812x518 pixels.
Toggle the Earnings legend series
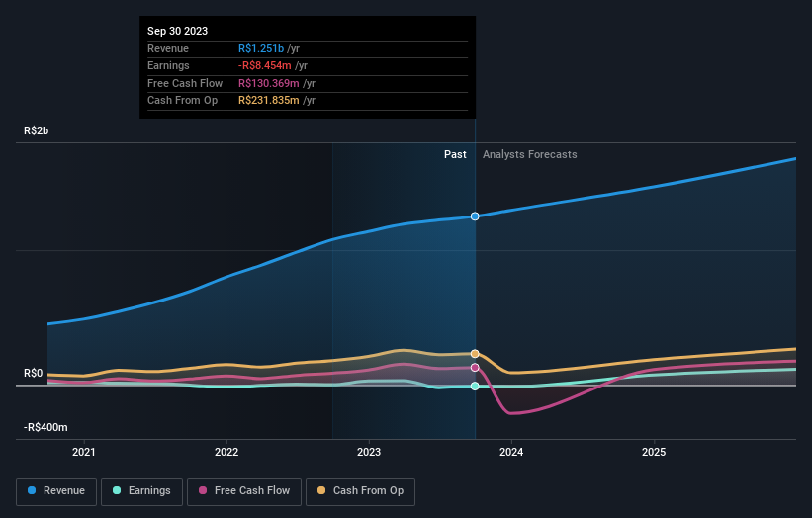coord(141,491)
